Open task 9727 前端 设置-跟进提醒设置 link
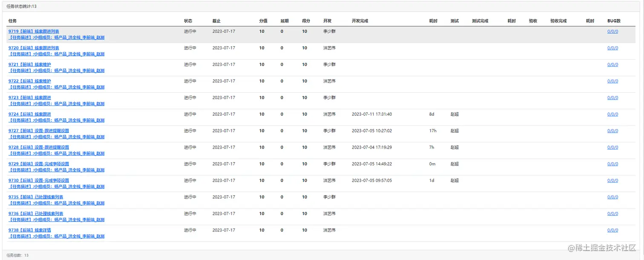This screenshot has width=644, height=260. [38, 131]
